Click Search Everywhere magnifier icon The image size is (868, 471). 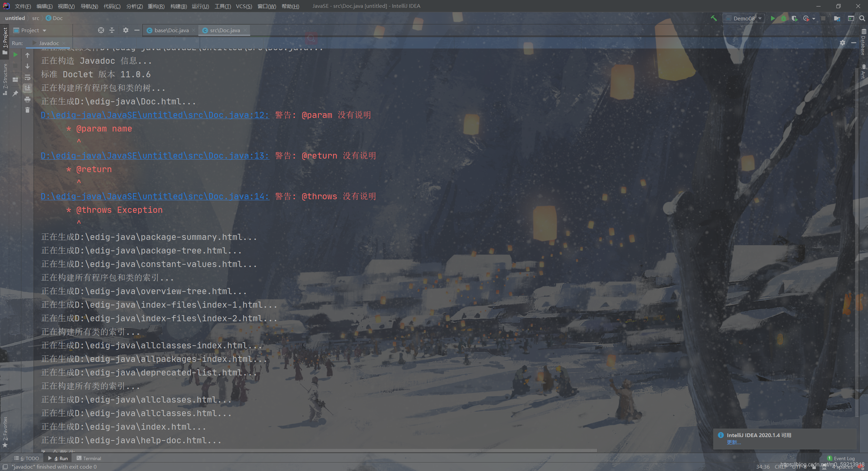tap(862, 18)
